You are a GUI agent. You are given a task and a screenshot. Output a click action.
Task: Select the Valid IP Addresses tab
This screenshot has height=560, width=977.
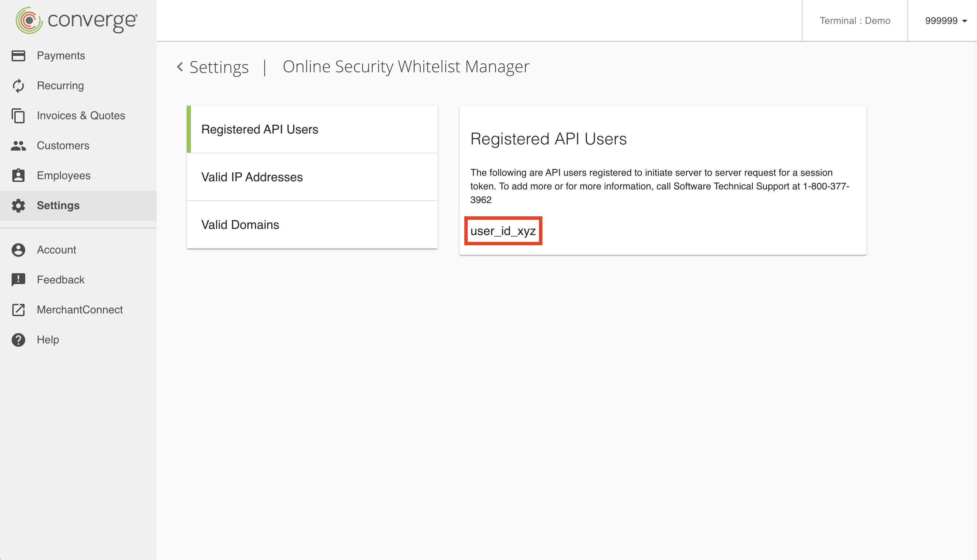pyautogui.click(x=312, y=177)
